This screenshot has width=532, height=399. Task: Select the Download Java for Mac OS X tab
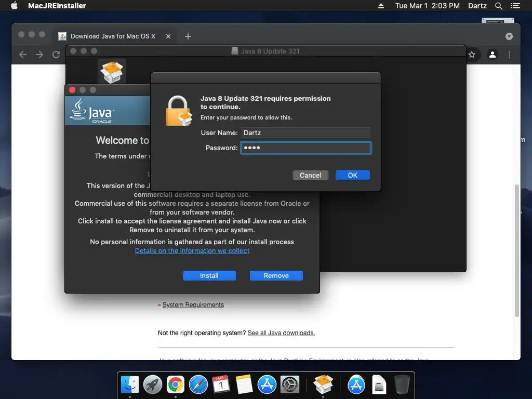113,36
